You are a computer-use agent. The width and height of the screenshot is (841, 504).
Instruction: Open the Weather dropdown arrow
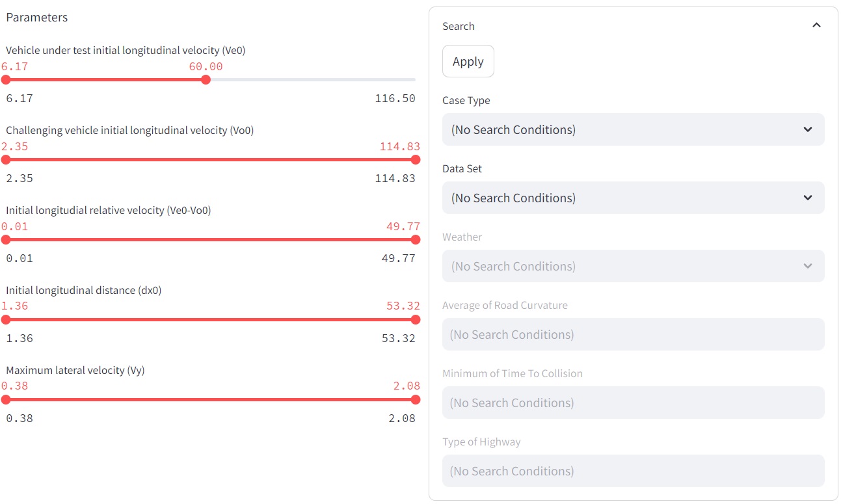tap(807, 266)
